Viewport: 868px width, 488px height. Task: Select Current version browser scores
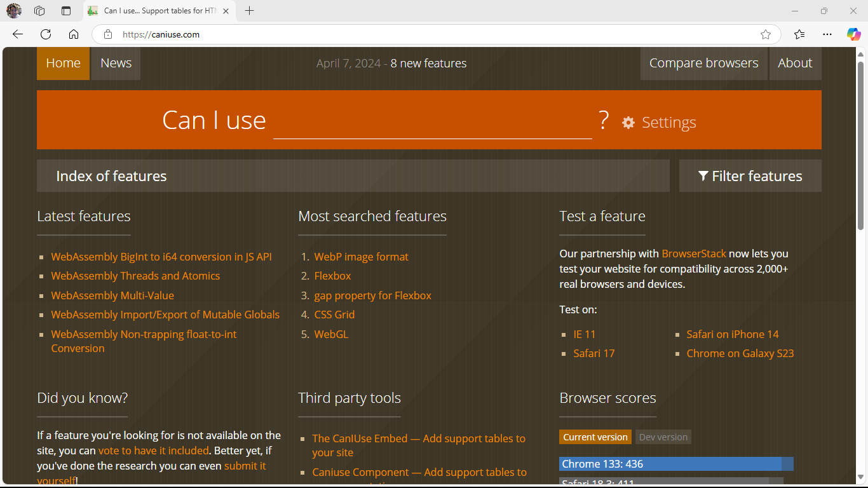point(595,437)
